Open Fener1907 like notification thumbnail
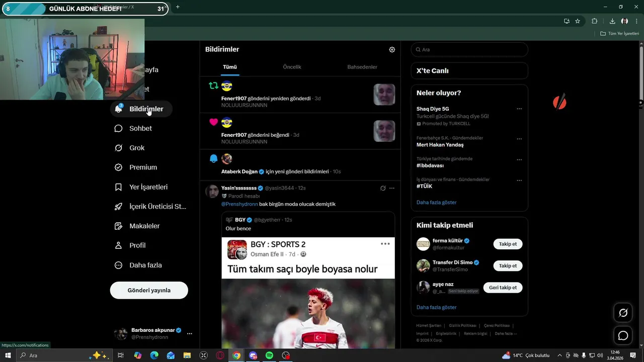The image size is (644, 362). (384, 131)
